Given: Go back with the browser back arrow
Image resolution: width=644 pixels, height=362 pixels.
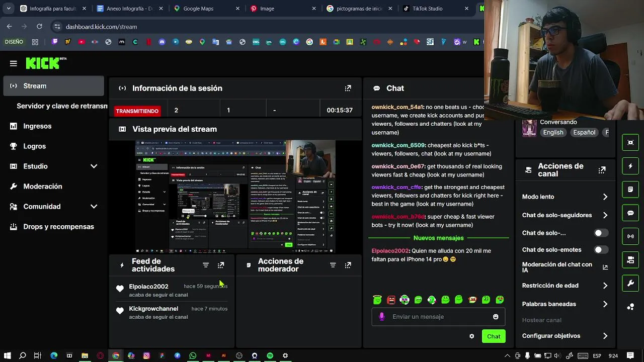Looking at the screenshot, I should point(10,27).
